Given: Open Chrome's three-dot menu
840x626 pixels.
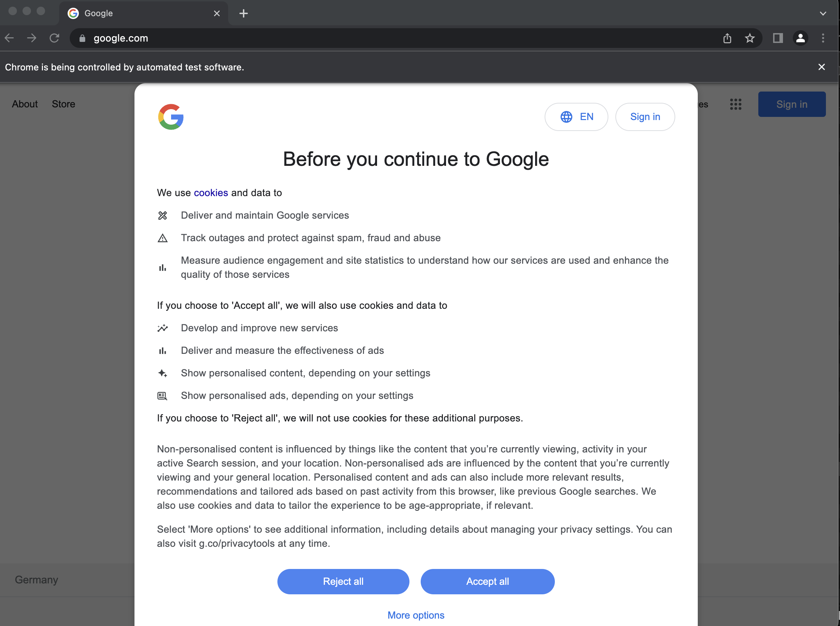Looking at the screenshot, I should point(823,38).
